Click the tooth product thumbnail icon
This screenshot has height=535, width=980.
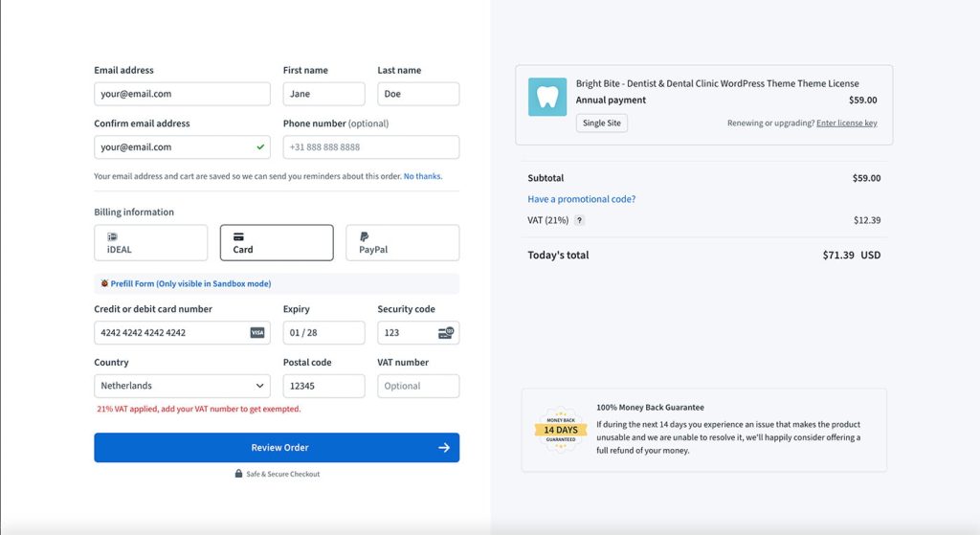coord(547,98)
